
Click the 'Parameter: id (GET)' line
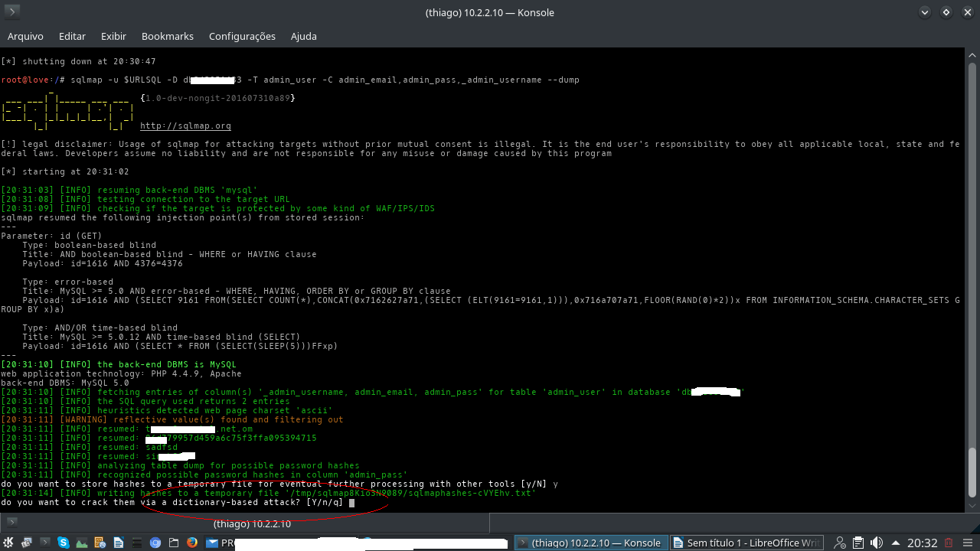coord(51,236)
